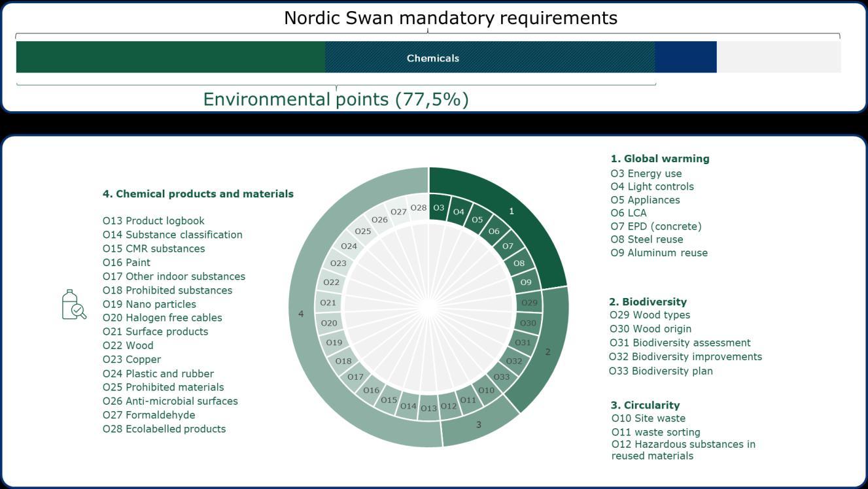
Task: Pick the O16 segment in the ring
Action: (x=371, y=390)
